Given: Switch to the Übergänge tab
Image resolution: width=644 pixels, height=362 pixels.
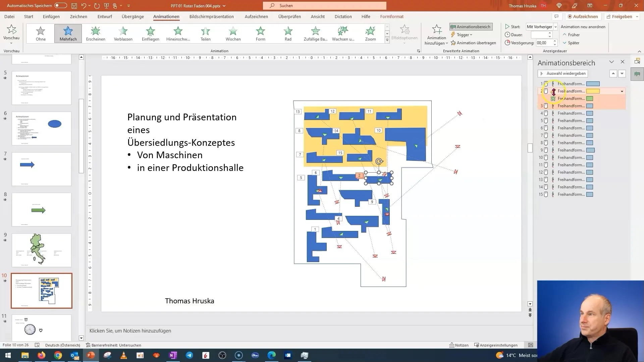Looking at the screenshot, I should coord(133,16).
